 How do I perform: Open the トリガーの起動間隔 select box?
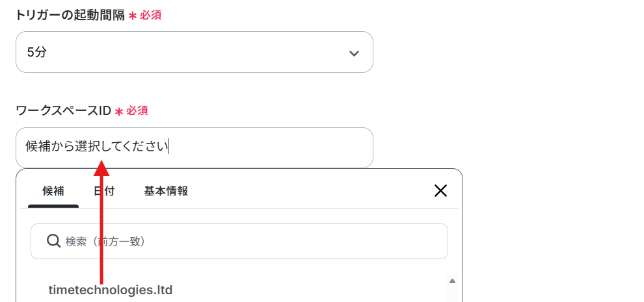[195, 52]
